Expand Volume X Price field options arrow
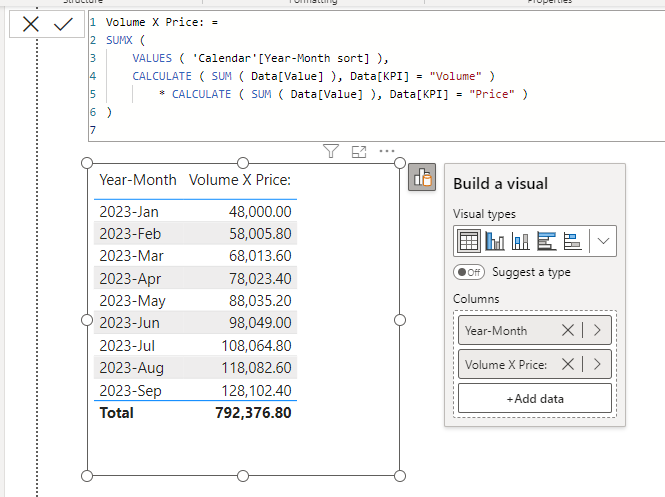Image resolution: width=665 pixels, height=497 pixels. (597, 364)
